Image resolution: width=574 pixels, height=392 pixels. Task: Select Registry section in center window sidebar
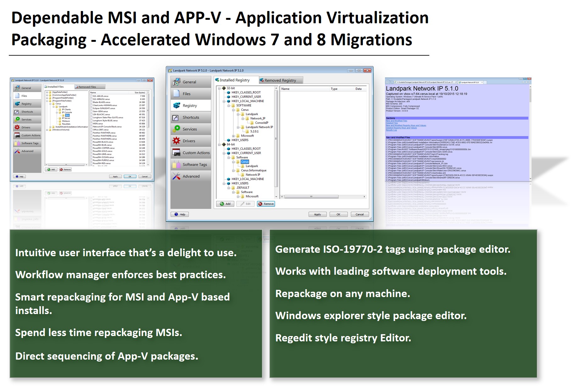click(191, 106)
